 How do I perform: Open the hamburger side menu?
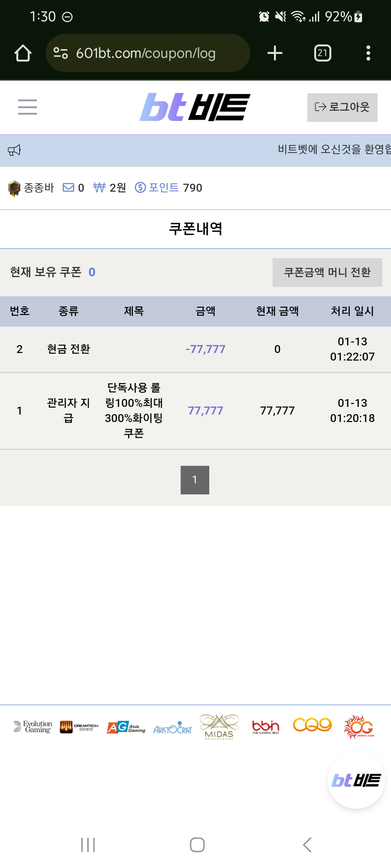point(28,107)
